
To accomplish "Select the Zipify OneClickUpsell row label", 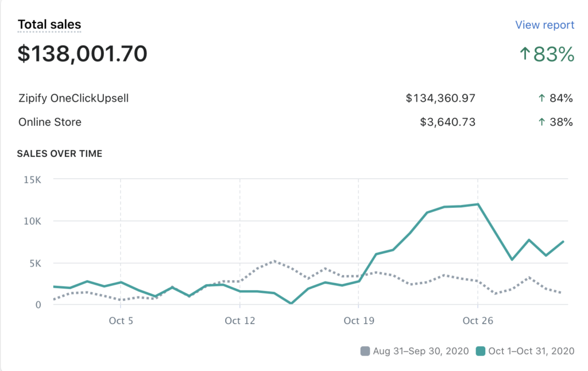I will [x=73, y=98].
